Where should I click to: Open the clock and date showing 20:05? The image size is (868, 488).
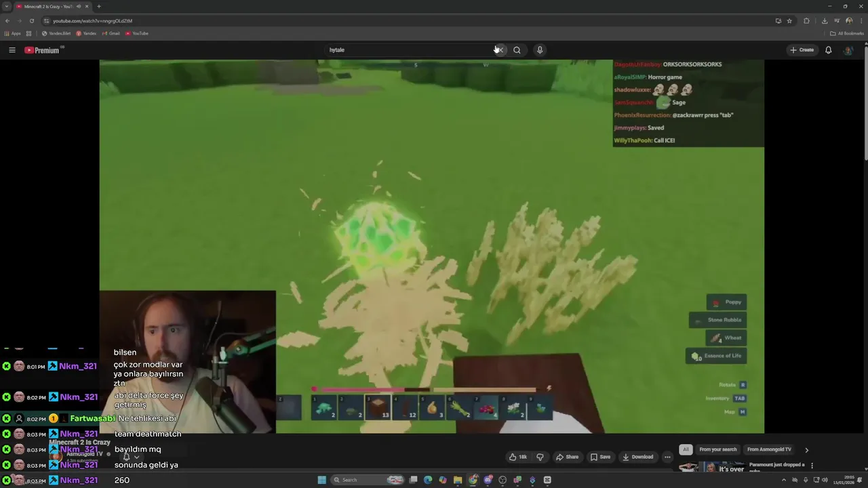coord(844,480)
